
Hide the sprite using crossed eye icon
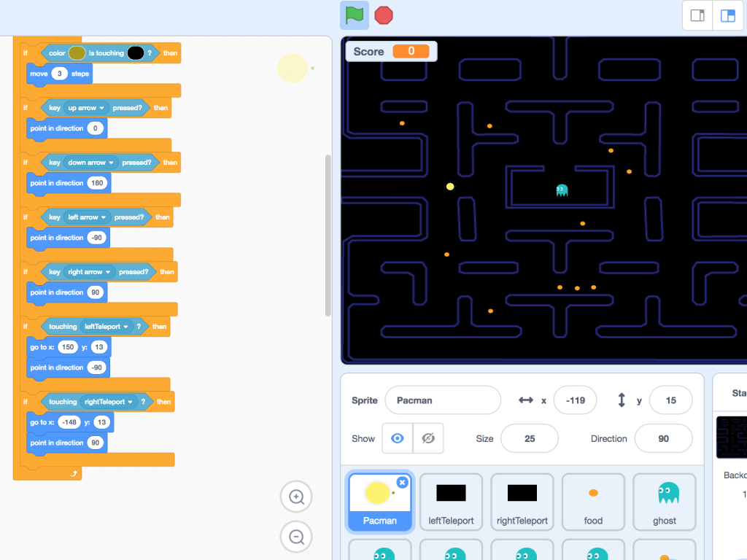click(428, 438)
